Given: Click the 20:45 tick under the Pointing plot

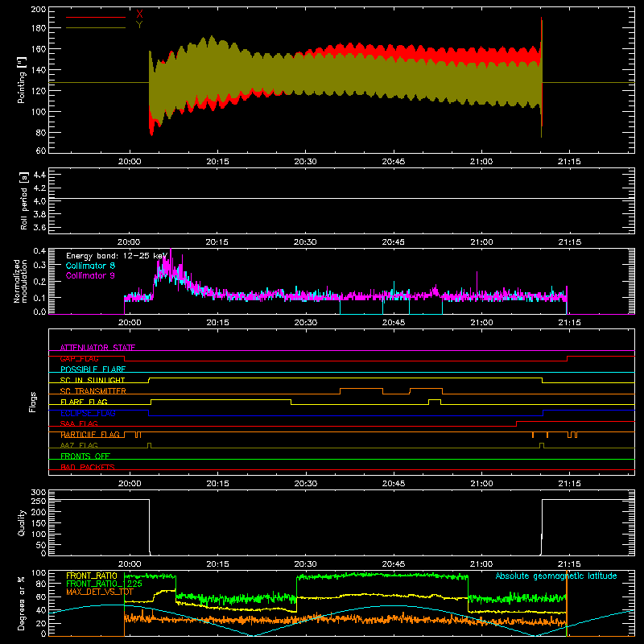Looking at the screenshot, I should pyautogui.click(x=393, y=162).
